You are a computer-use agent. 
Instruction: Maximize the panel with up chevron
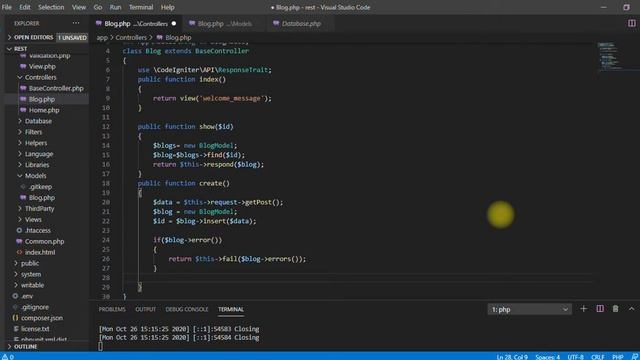(x=631, y=309)
